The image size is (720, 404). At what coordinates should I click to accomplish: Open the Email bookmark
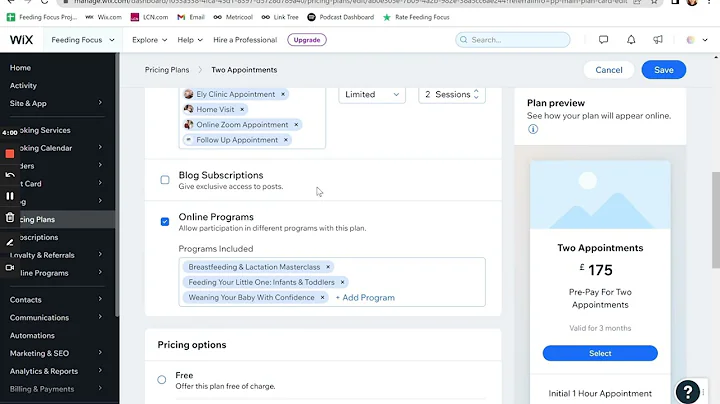191,17
